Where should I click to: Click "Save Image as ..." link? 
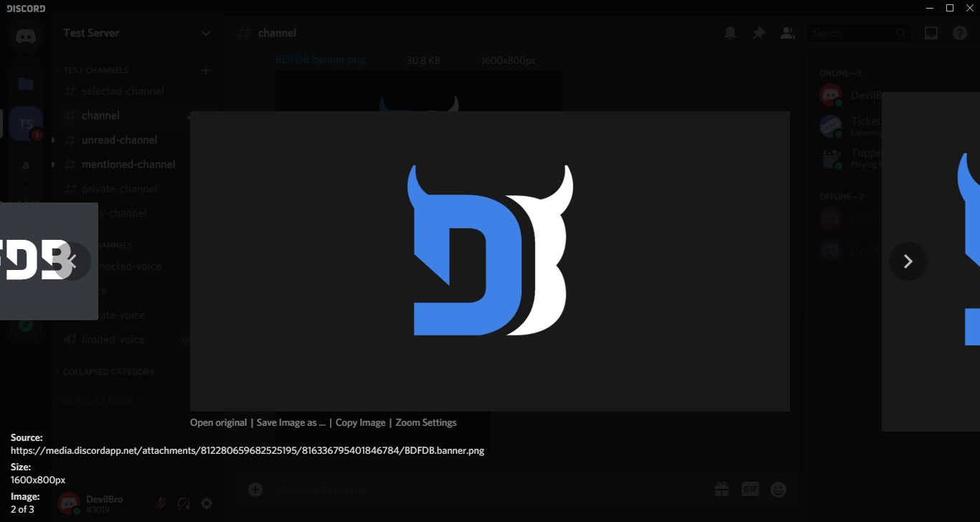[x=291, y=423]
